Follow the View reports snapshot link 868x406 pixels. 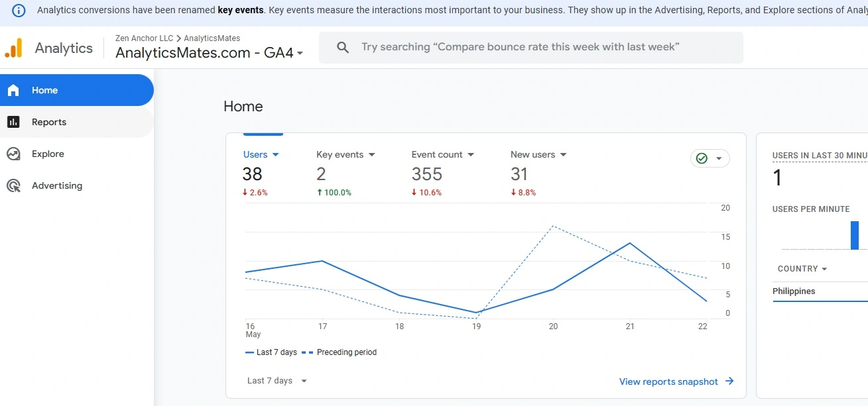click(668, 381)
